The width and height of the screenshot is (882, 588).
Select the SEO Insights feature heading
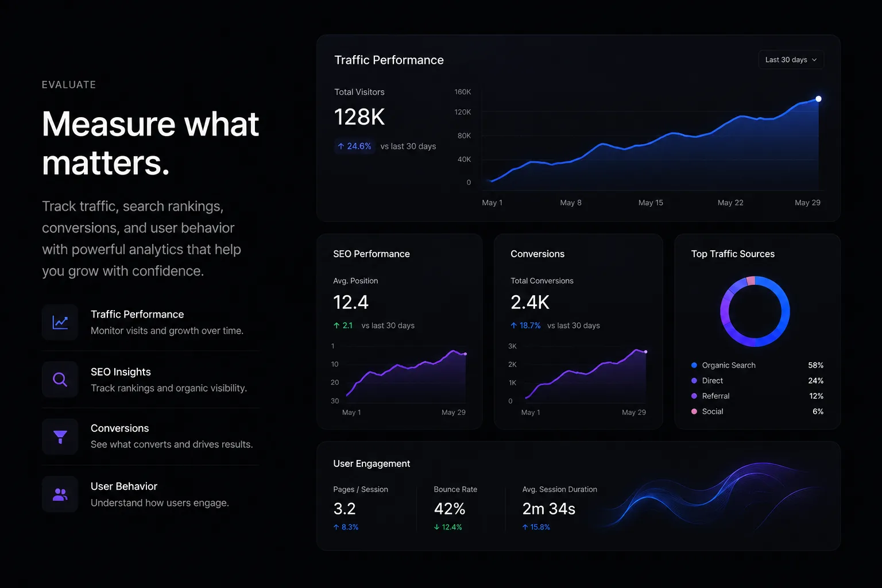tap(121, 372)
